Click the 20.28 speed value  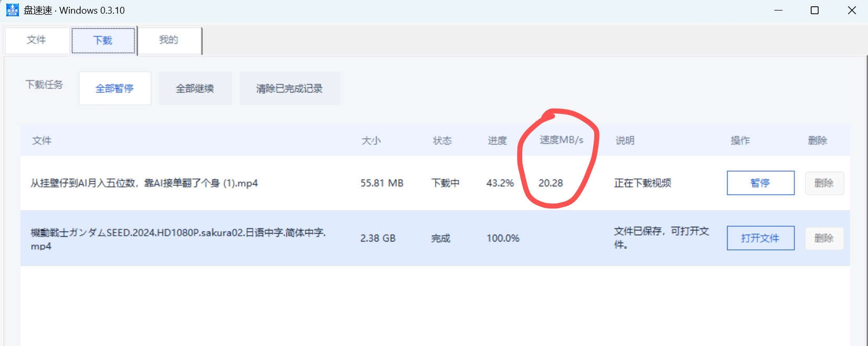click(x=551, y=183)
